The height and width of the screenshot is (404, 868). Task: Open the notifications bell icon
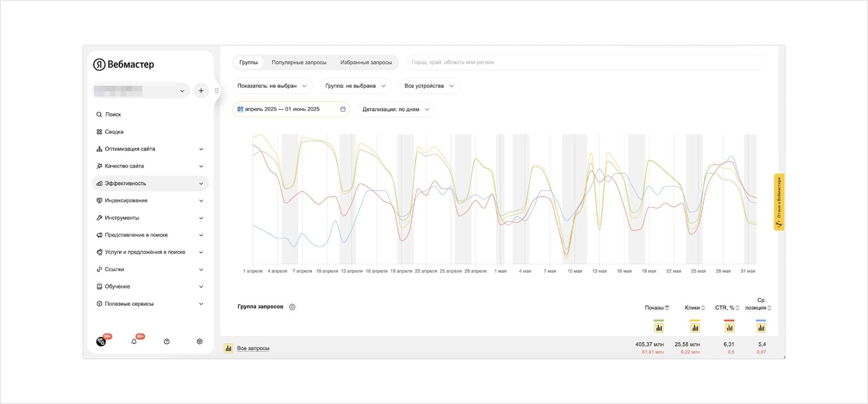click(x=134, y=341)
